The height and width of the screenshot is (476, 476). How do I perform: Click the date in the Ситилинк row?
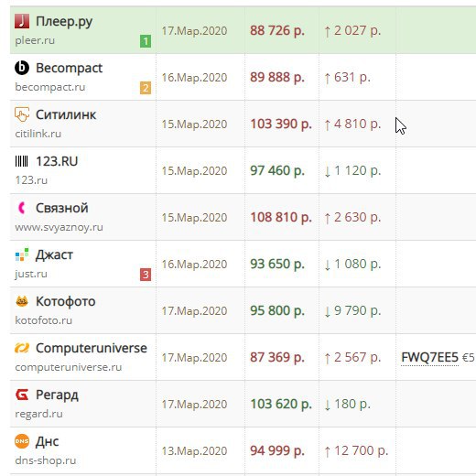click(x=194, y=124)
